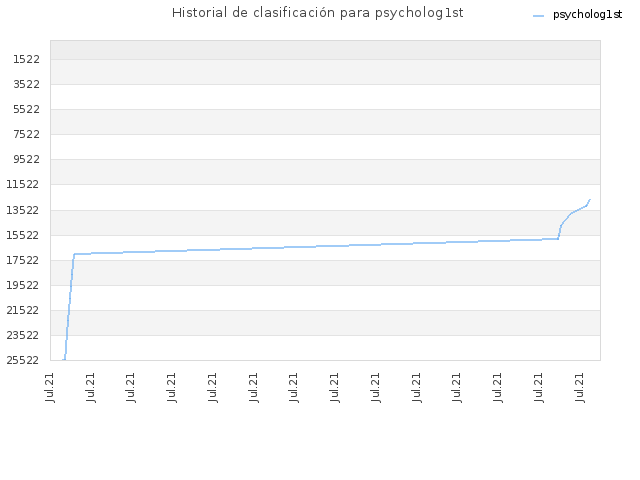Click the steep rise of the blue line near 21522
The image size is (640, 480).
(x=69, y=310)
